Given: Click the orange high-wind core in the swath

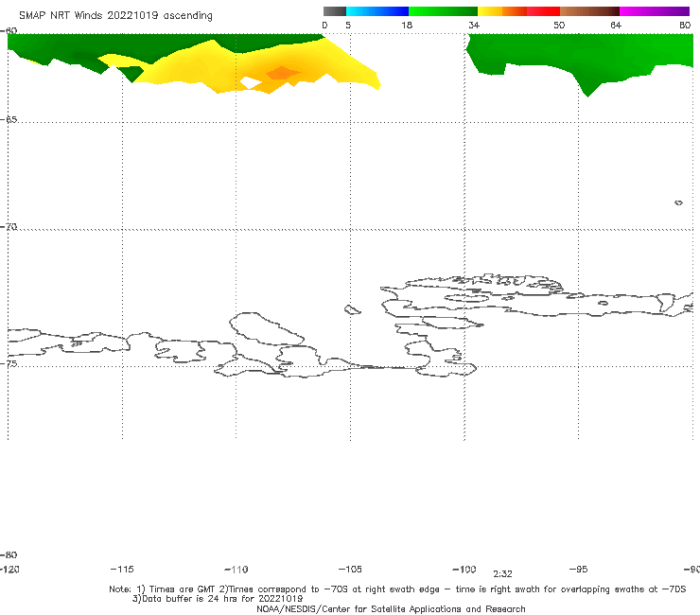Looking at the screenshot, I should (282, 73).
